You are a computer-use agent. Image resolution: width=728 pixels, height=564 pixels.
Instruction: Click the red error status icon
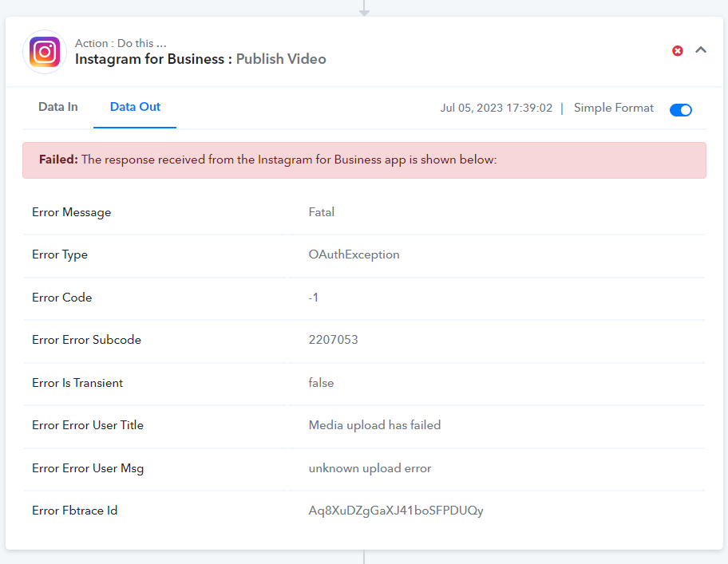(x=678, y=51)
